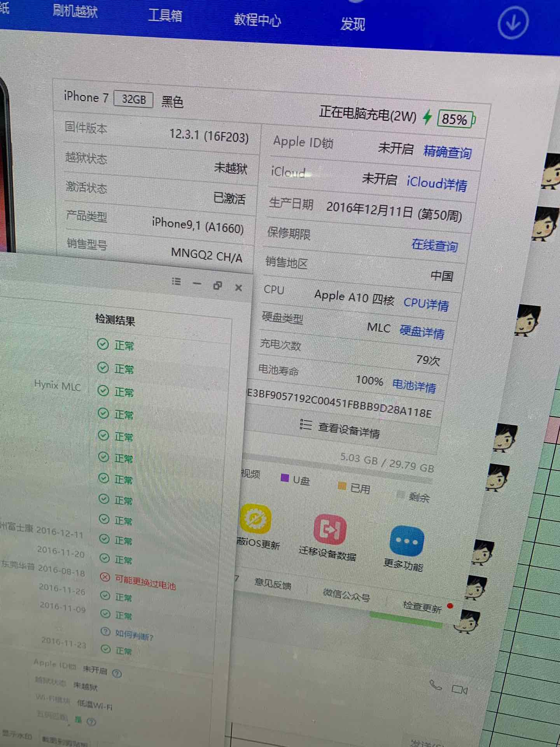Open the 硬盘详情 link
Image resolution: width=560 pixels, height=747 pixels.
tap(422, 332)
